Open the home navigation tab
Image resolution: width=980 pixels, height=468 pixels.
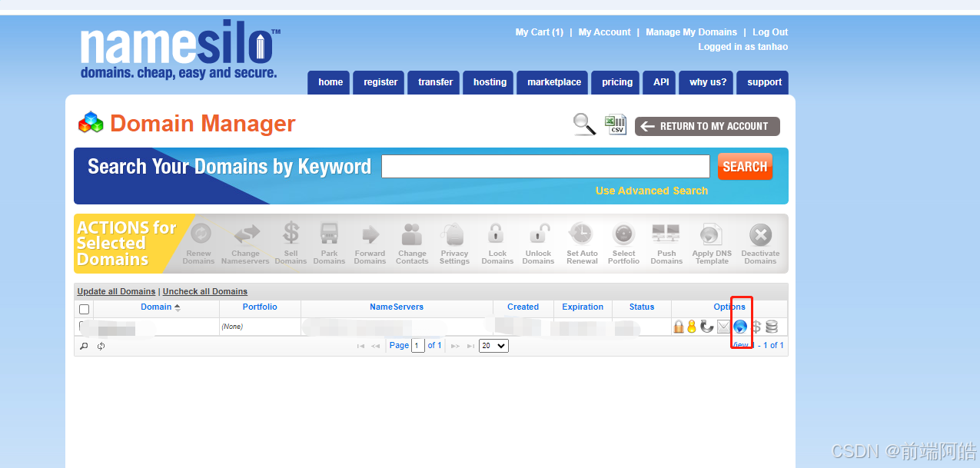(329, 82)
